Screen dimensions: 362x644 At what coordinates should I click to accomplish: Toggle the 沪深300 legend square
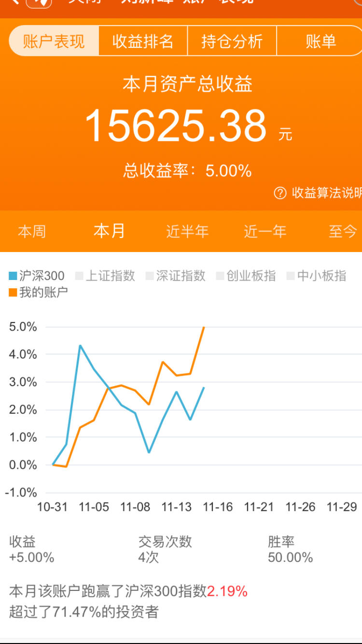point(13,276)
